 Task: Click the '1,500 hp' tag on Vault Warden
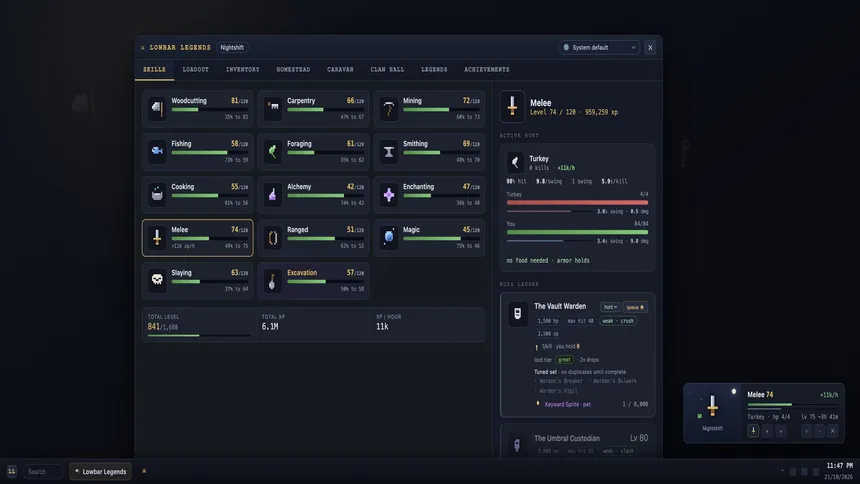(547, 321)
